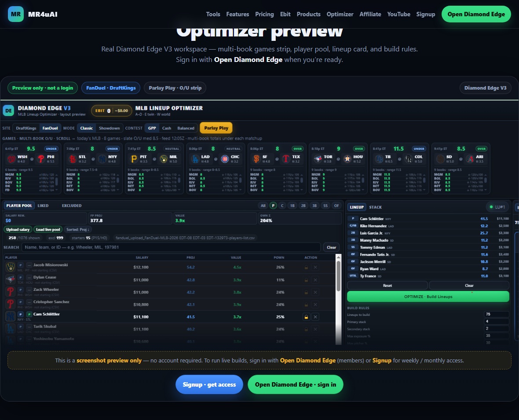
Task: Click the Load live pool button
Action: point(48,229)
